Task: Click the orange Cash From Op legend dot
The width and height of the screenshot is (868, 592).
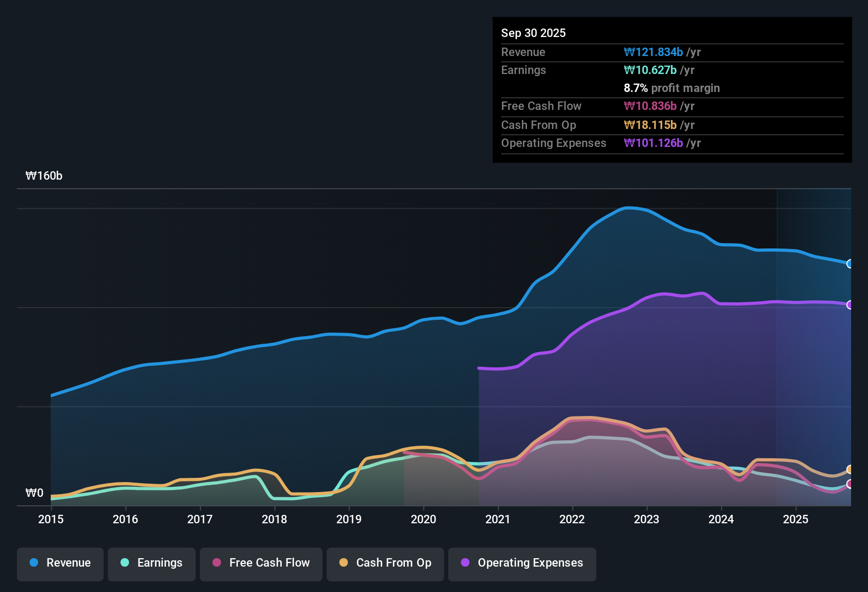Action: pos(344,563)
